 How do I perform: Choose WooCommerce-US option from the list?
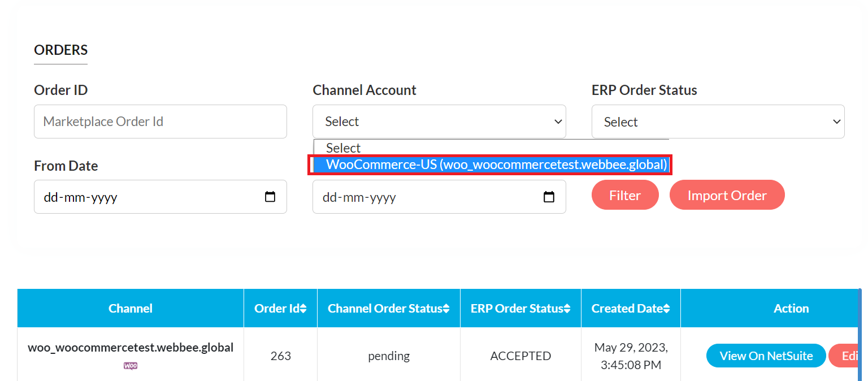point(491,164)
